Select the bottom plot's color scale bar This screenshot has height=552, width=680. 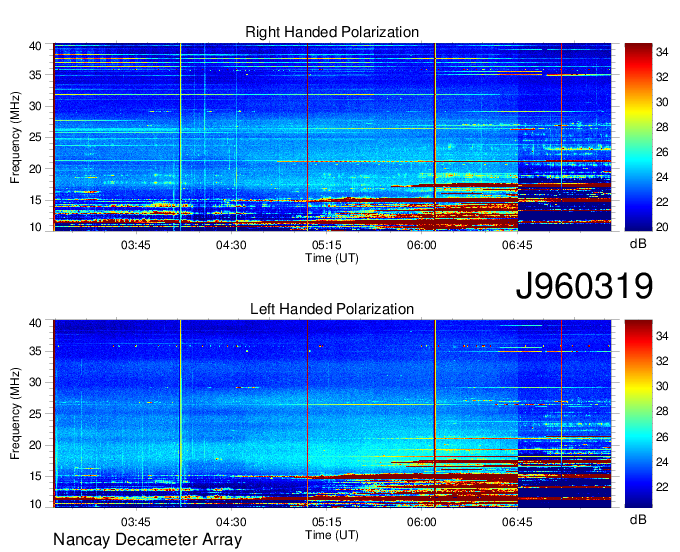[638, 414]
